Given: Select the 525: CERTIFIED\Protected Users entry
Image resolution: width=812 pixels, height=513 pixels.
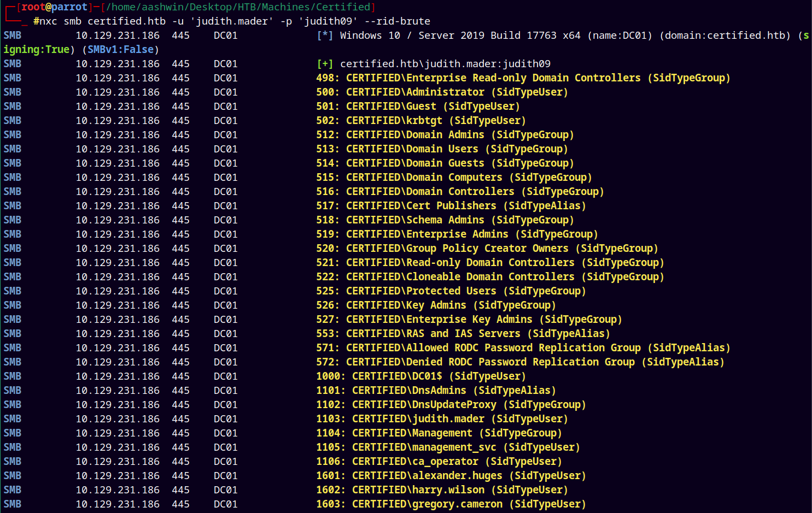Looking at the screenshot, I should (451, 291).
